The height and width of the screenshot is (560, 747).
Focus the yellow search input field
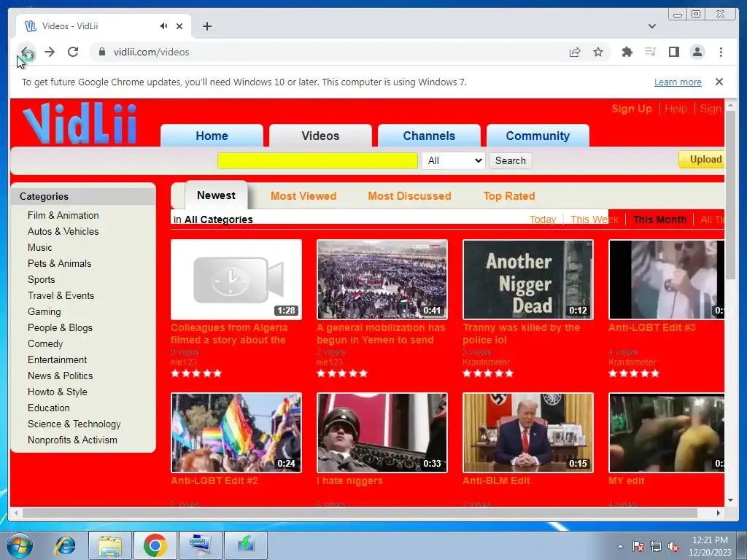[x=317, y=160]
